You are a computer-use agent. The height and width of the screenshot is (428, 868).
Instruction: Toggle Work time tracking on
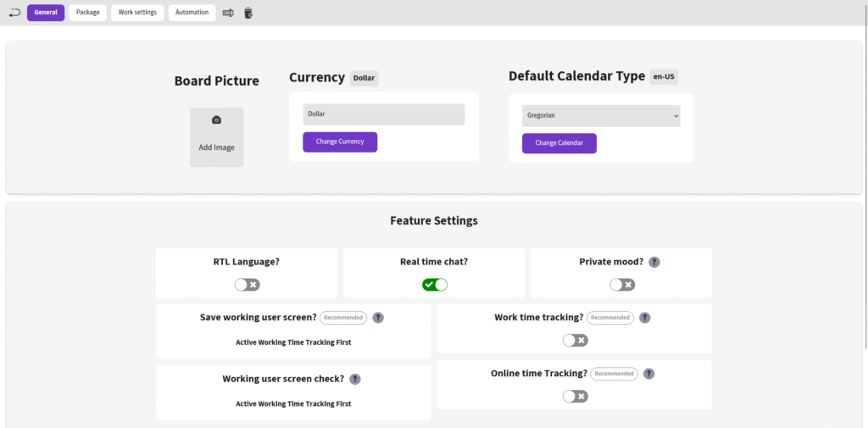575,341
